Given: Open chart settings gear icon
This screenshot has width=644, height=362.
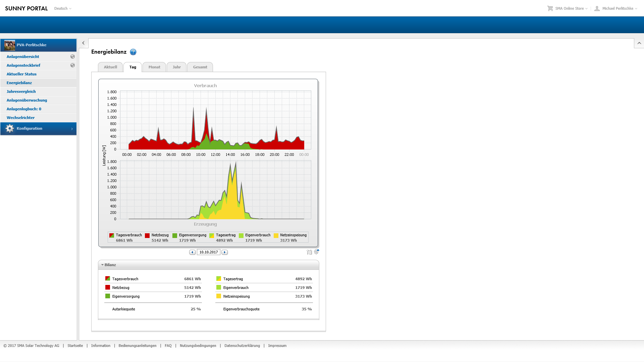Looking at the screenshot, I should (x=316, y=252).
